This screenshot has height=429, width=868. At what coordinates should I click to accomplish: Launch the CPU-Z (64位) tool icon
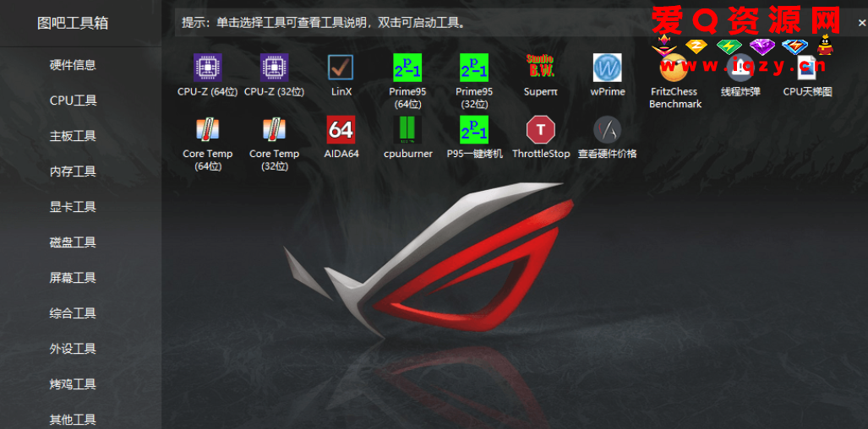(208, 68)
